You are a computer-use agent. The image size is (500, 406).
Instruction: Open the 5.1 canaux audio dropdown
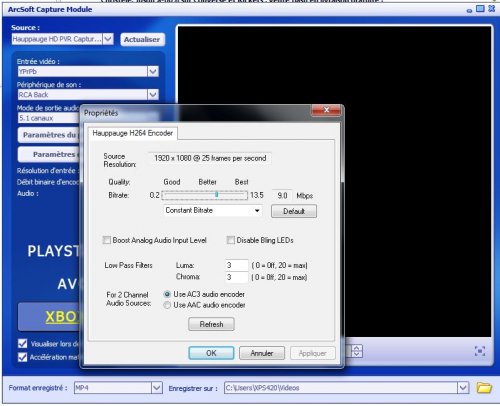tap(48, 118)
